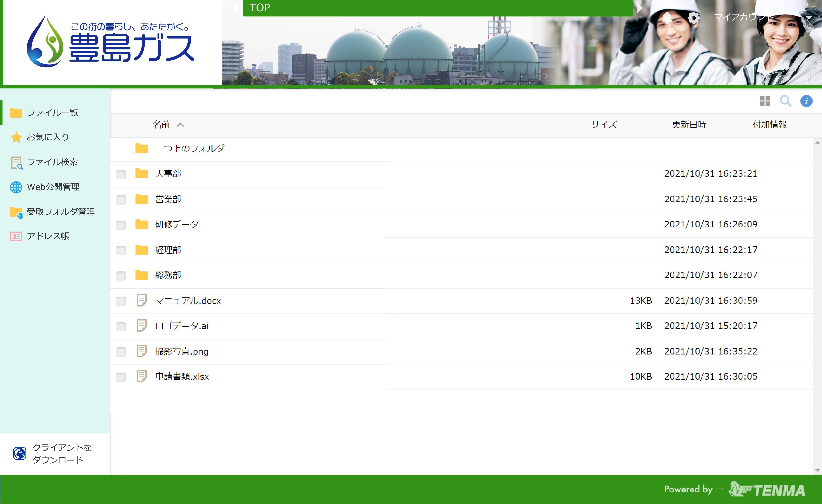822x504 pixels.
Task: Click the 申請書類.xlsx document icon
Action: (x=141, y=376)
